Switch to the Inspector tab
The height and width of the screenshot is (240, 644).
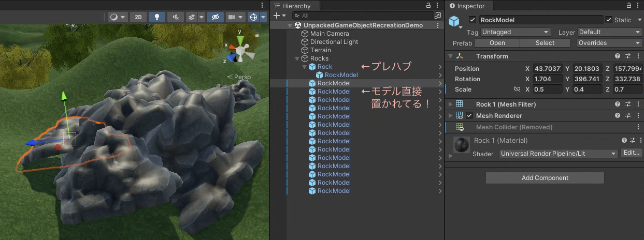(x=469, y=6)
